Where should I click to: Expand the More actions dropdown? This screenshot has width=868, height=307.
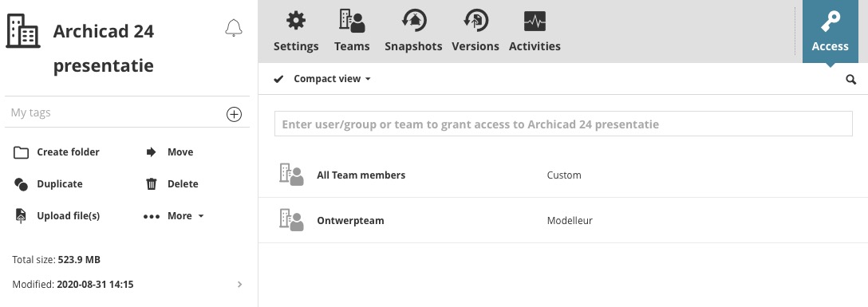[174, 216]
